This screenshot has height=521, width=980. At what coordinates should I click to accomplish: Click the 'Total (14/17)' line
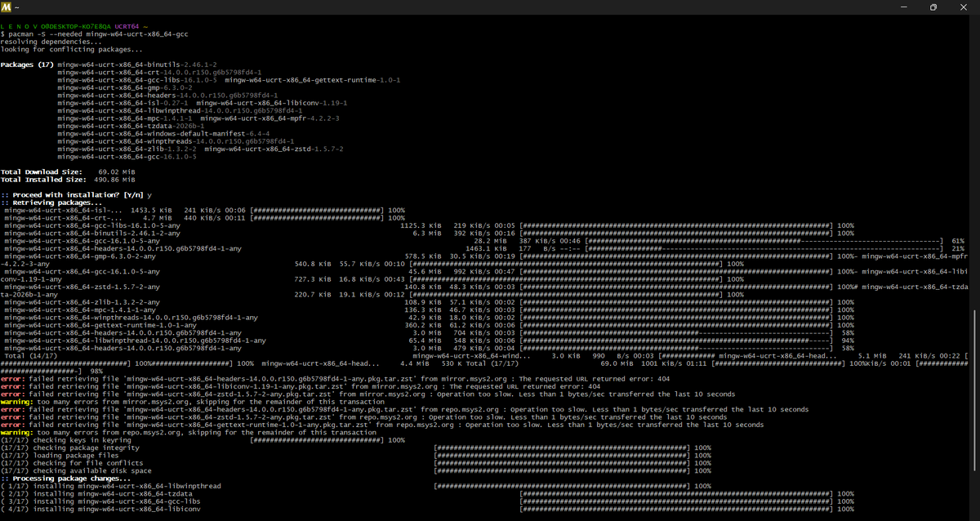[30, 355]
